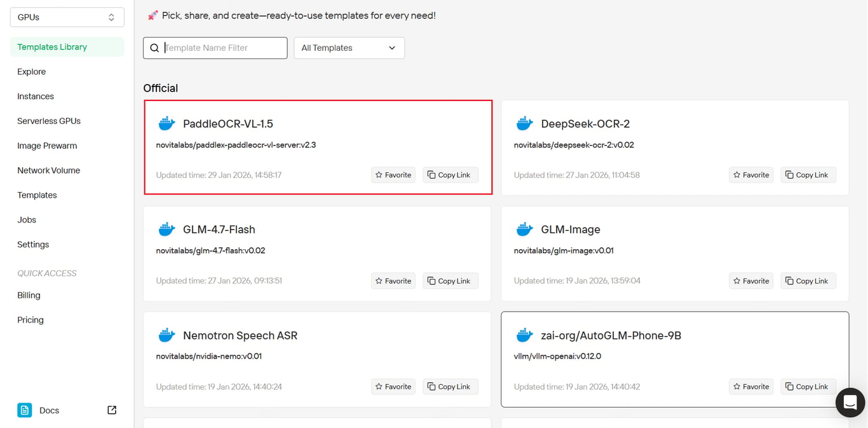Expand the All Templates filter dropdown

click(x=349, y=48)
